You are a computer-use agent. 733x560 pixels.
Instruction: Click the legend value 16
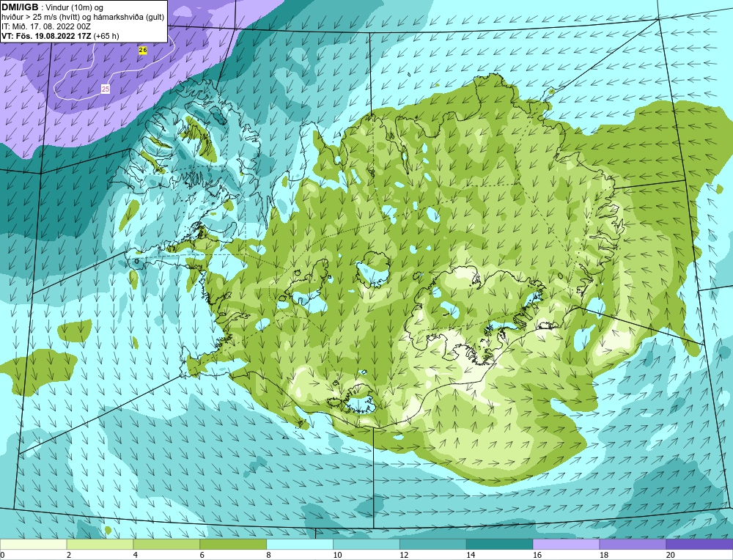pos(537,555)
